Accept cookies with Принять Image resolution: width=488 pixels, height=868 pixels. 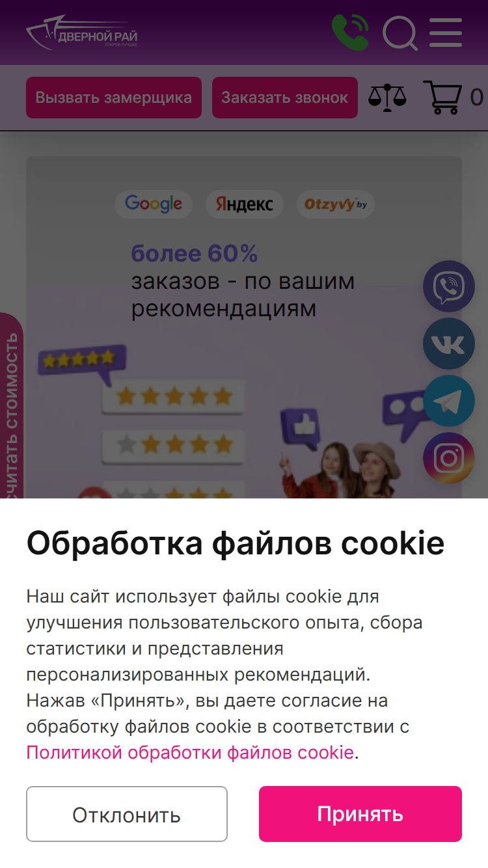[360, 814]
